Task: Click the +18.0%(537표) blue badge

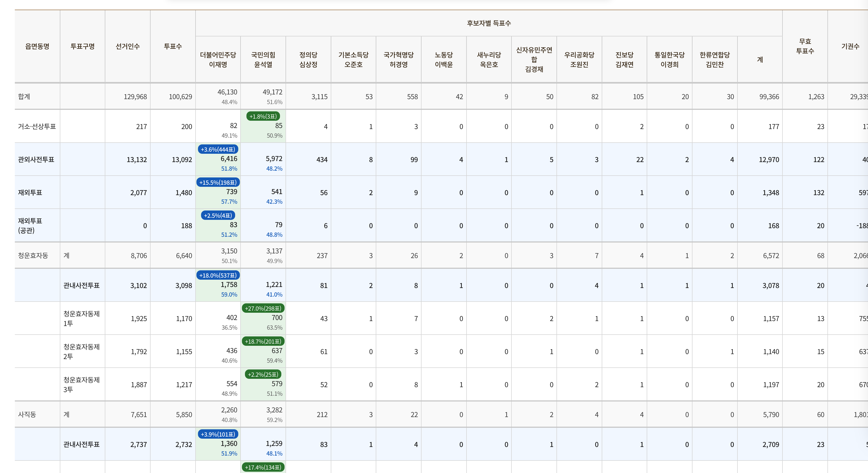Action: pos(218,276)
